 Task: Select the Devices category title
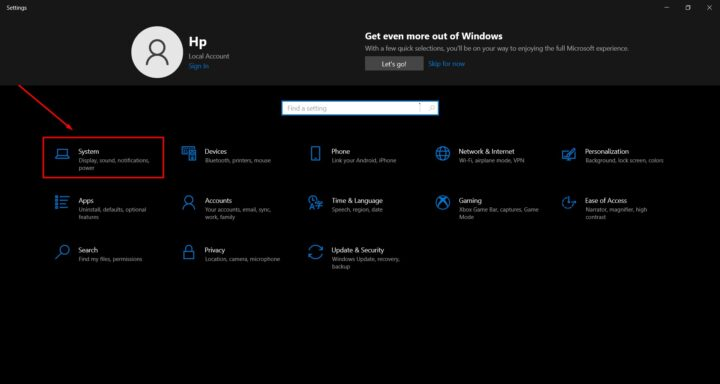pyautogui.click(x=216, y=151)
